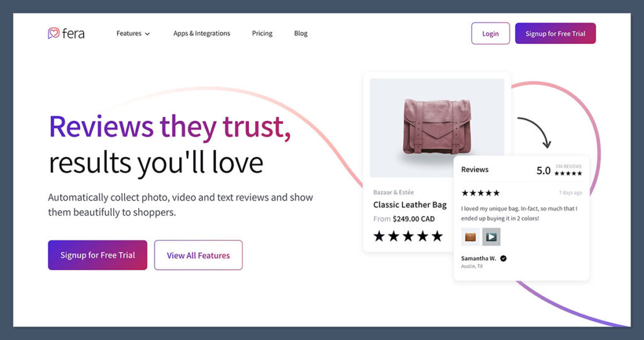This screenshot has height=340, width=644.
Task: Open the bag photo thumbnail in review
Action: click(x=470, y=237)
